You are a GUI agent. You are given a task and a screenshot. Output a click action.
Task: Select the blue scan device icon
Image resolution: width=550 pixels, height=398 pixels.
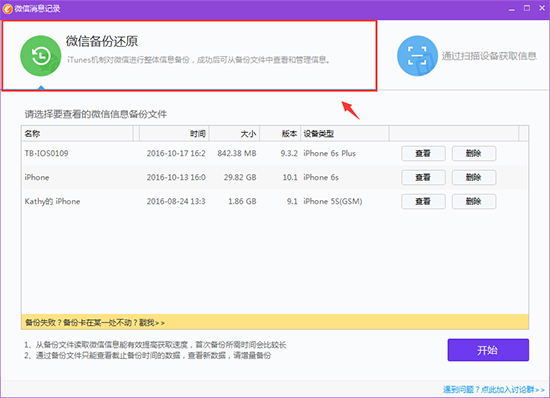click(x=417, y=56)
